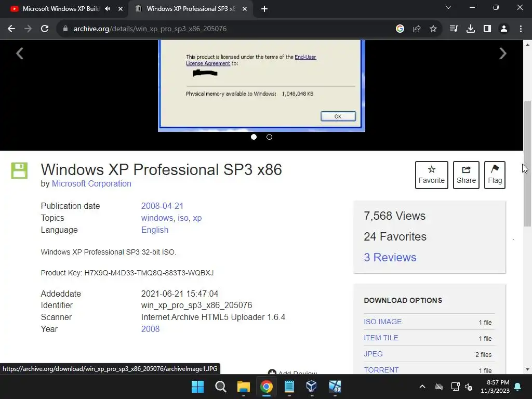
Task: Open the Google icon in address bar
Action: tap(400, 29)
